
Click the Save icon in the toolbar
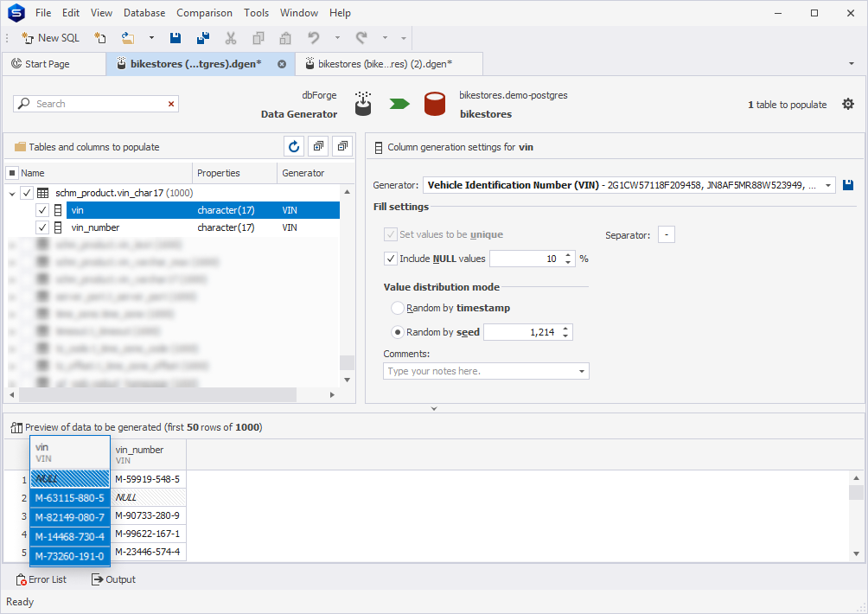pos(176,38)
